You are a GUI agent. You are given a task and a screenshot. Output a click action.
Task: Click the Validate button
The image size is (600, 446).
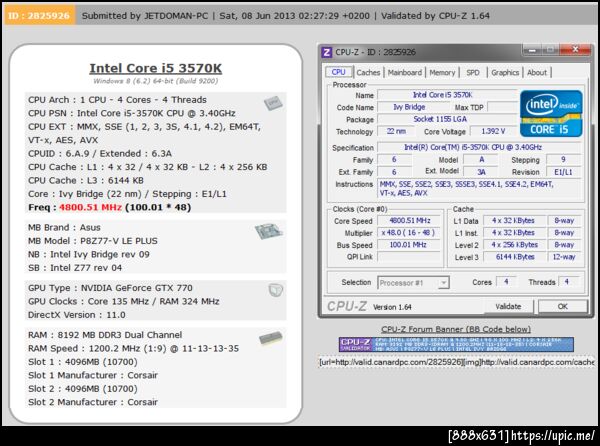coord(508,306)
